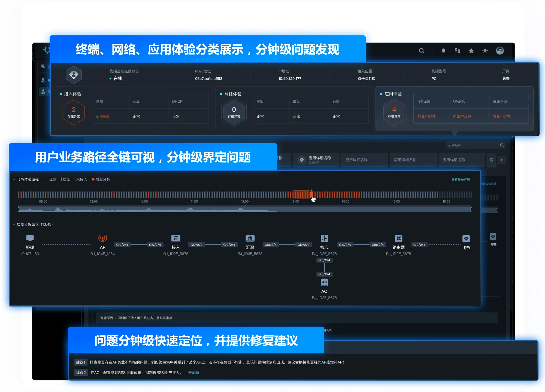Viewport: 545px width, 392px height.
Task: Toggle 质差分析 legend item
Action: pos(101,179)
